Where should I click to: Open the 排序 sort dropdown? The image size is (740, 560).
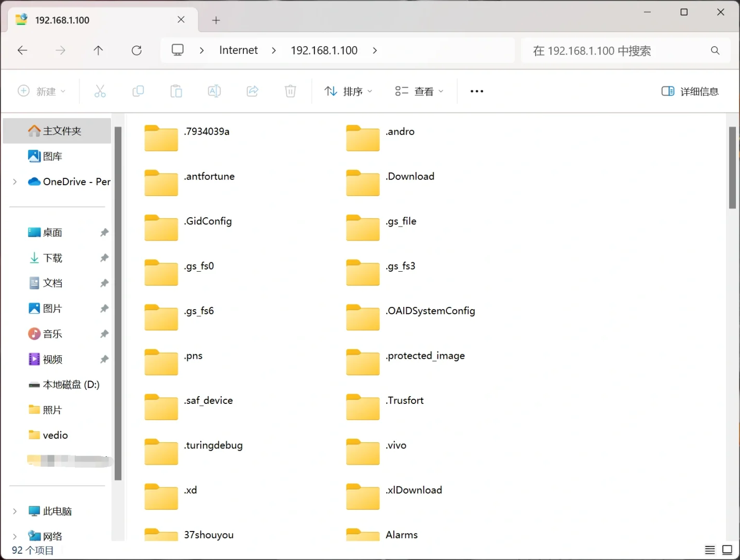point(349,91)
